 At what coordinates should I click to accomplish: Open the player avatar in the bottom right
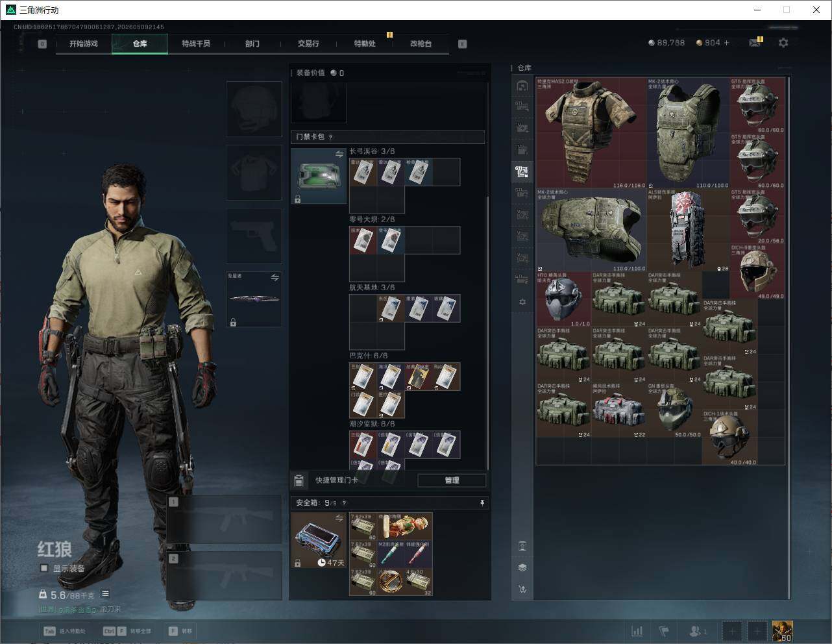782,631
